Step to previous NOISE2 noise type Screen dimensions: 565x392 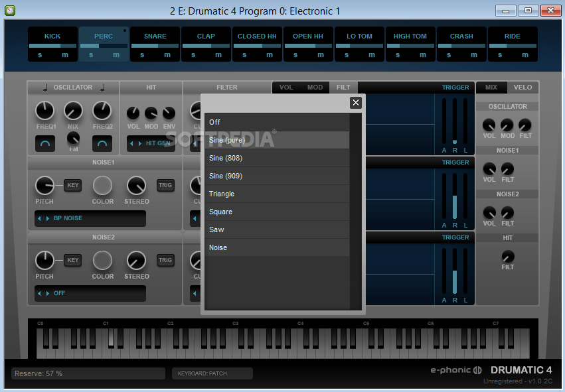click(39, 293)
